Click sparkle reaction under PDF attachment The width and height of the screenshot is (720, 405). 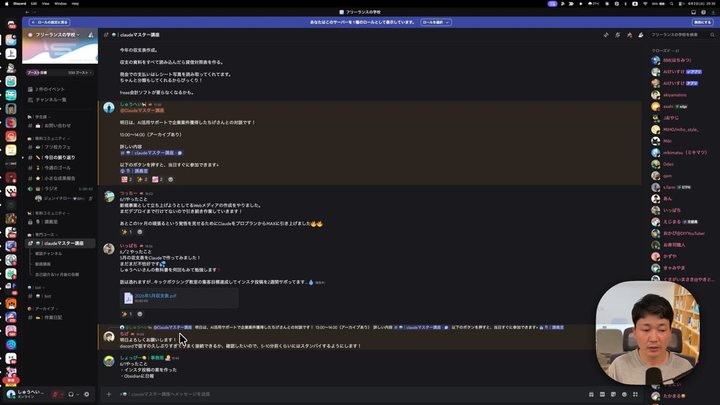[126, 314]
